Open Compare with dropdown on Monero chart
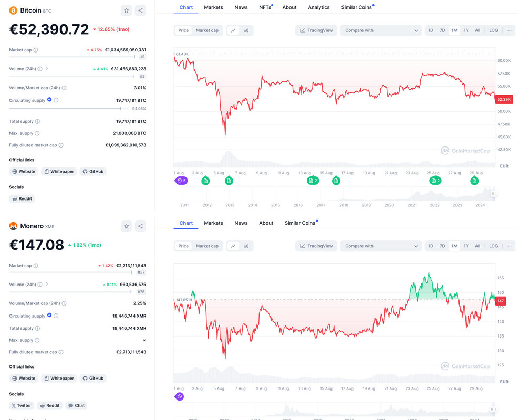Screen dimensions: 518x420 click(x=381, y=246)
